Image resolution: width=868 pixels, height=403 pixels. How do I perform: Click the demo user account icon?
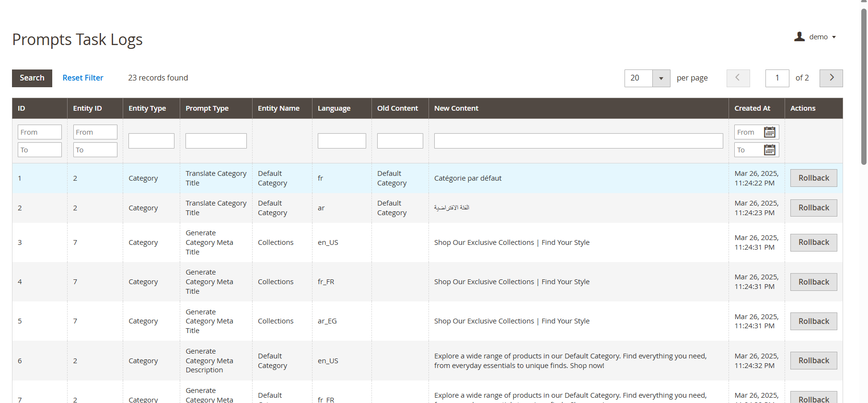click(799, 37)
